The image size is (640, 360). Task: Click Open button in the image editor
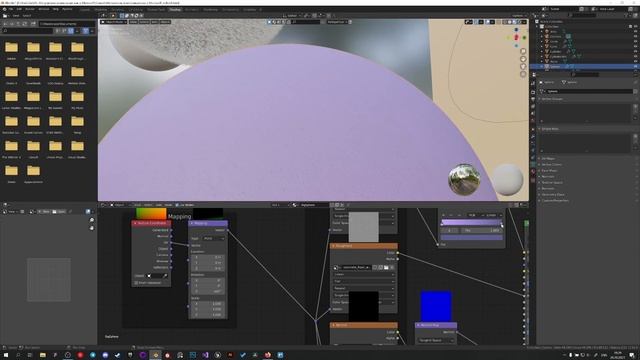[x=60, y=211]
